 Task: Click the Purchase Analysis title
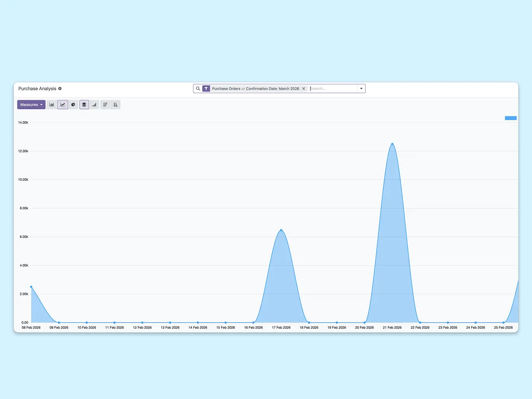point(37,89)
